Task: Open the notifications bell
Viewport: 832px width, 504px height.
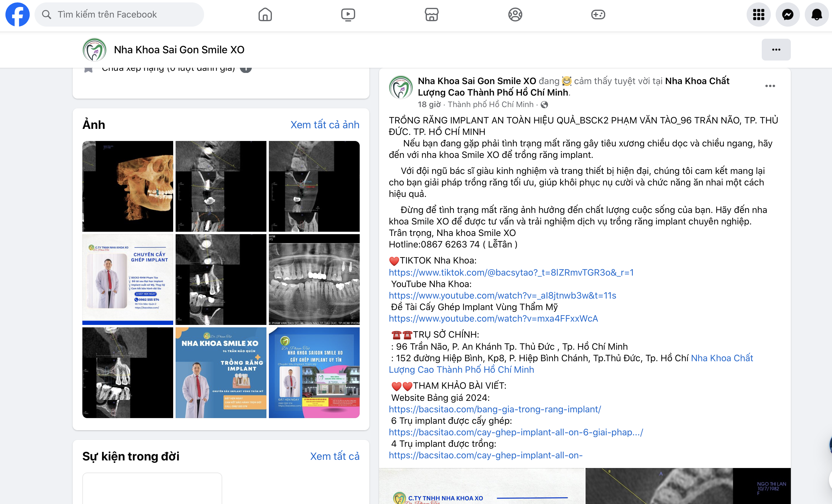Action: pyautogui.click(x=817, y=15)
